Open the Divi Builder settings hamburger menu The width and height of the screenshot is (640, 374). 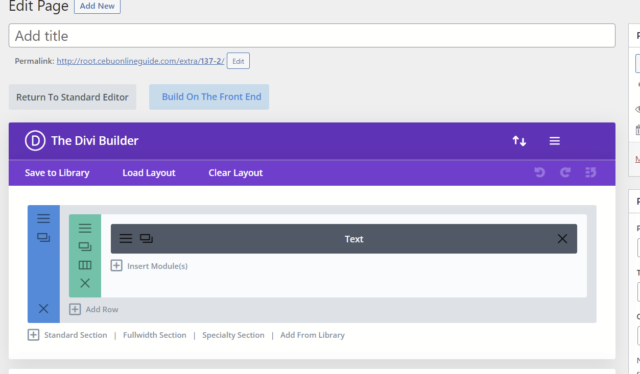click(554, 141)
